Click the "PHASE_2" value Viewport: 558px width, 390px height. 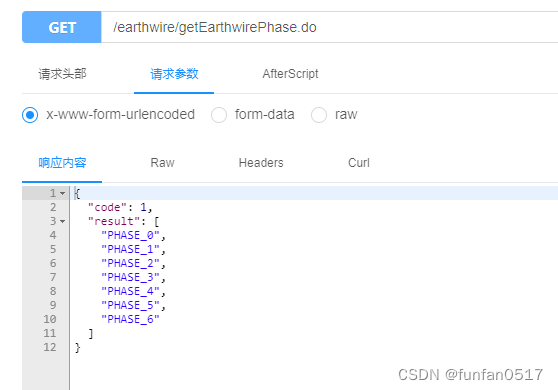(x=130, y=263)
